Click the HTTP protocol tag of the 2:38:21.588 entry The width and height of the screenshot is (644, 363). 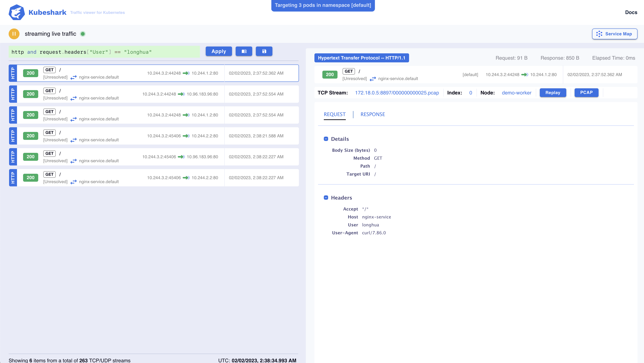13,136
